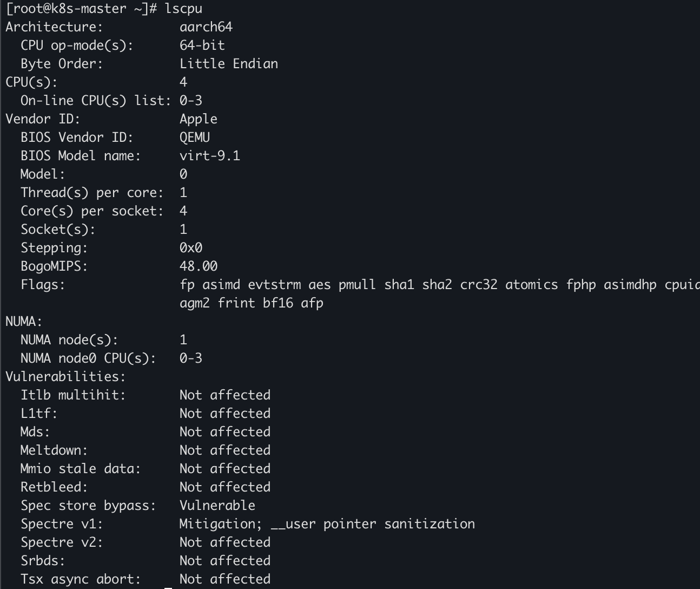Click the Meltdown label
This screenshot has height=589, width=700.
[54, 450]
